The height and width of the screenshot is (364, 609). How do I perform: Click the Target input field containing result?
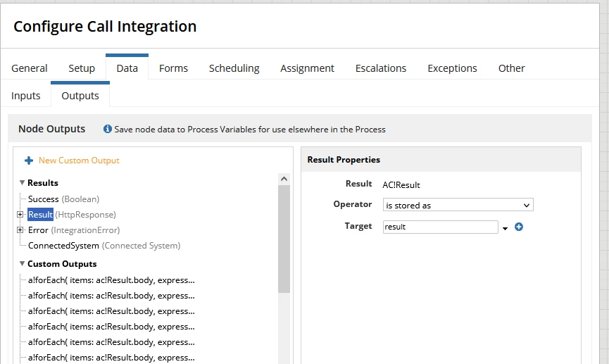[441, 227]
